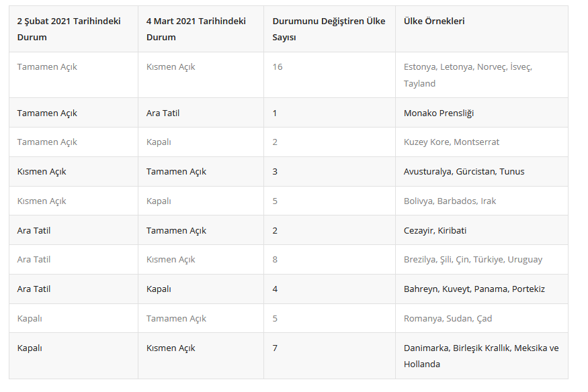This screenshot has width=588, height=392.
Task: Select the "Durumunu Değiştiren Ülke Sayısı" header cell
Action: (329, 29)
